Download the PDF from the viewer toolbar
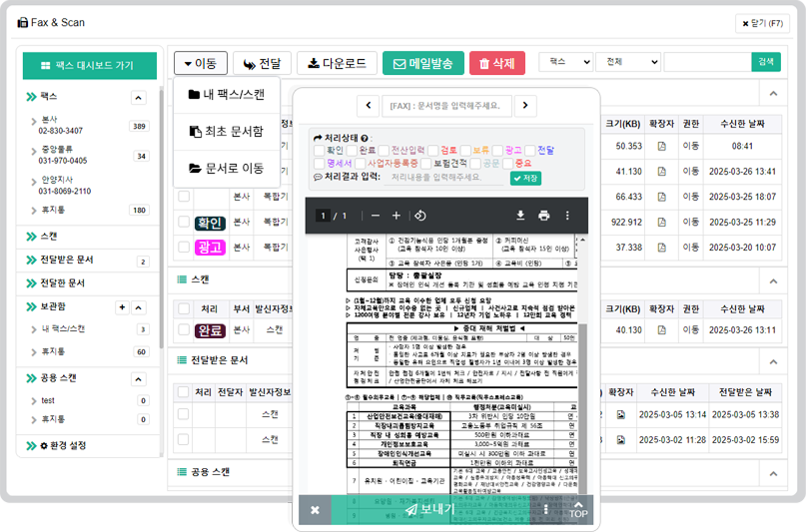This screenshot has height=532, width=806. pos(520,216)
